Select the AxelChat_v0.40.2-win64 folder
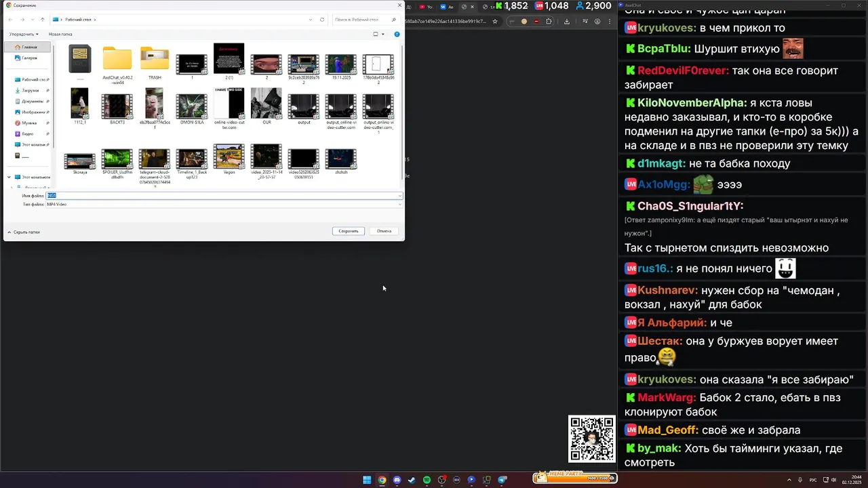Image resolution: width=868 pixels, height=488 pixels. (x=117, y=64)
